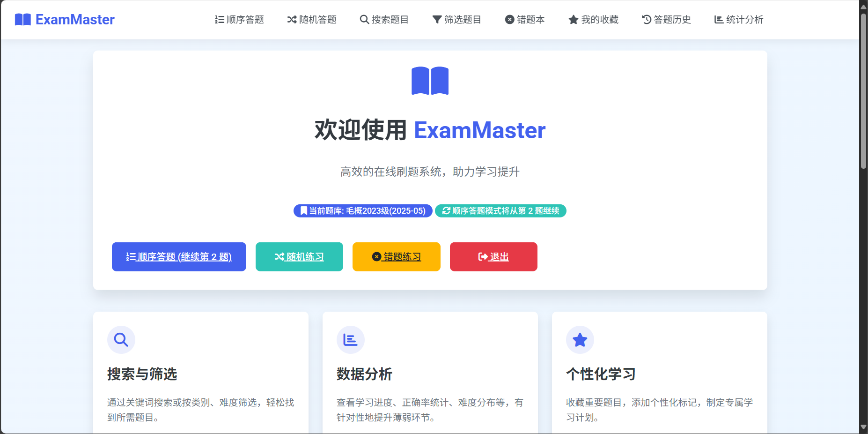This screenshot has width=868, height=434.
Task: Open the yellow 错题练习 button
Action: coord(397,257)
